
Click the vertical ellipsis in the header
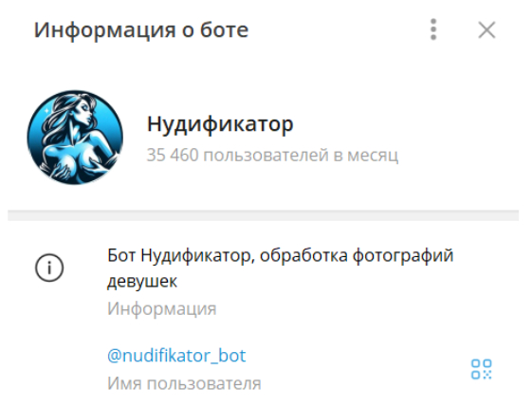(x=433, y=29)
